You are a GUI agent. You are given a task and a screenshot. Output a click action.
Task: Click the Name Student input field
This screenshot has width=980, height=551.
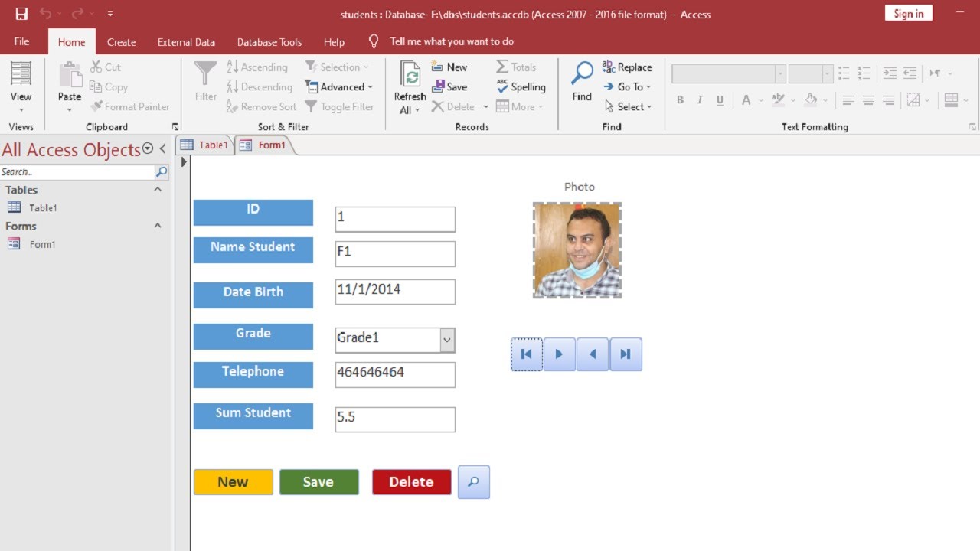pos(395,254)
